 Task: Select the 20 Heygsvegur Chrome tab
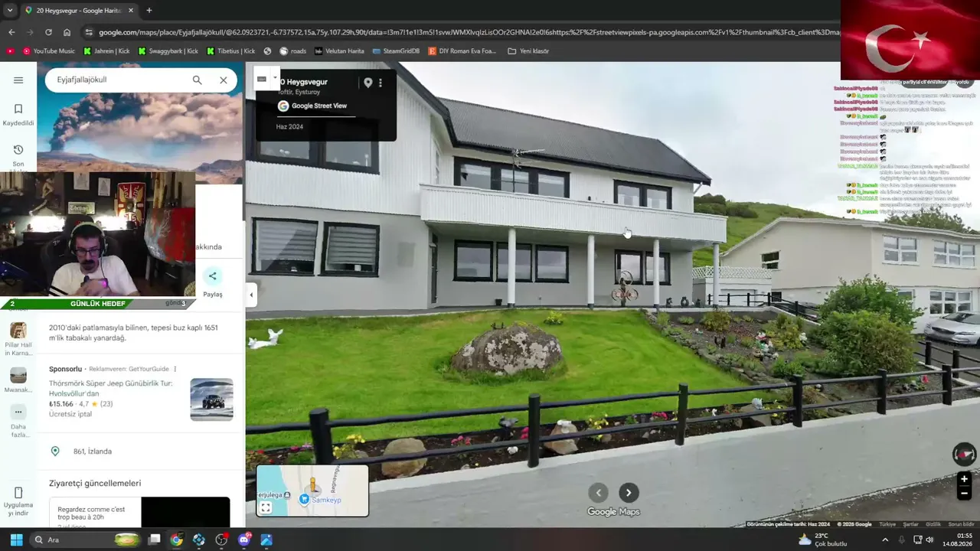click(80, 11)
